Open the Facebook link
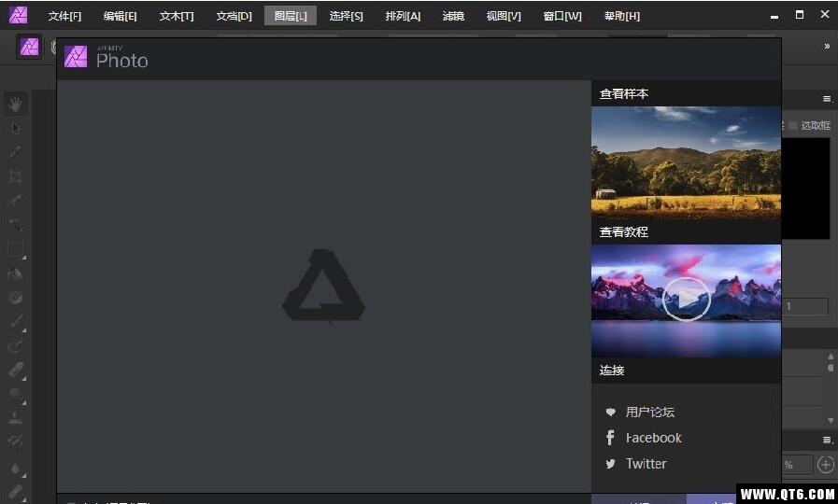The width and height of the screenshot is (838, 504). coord(653,438)
